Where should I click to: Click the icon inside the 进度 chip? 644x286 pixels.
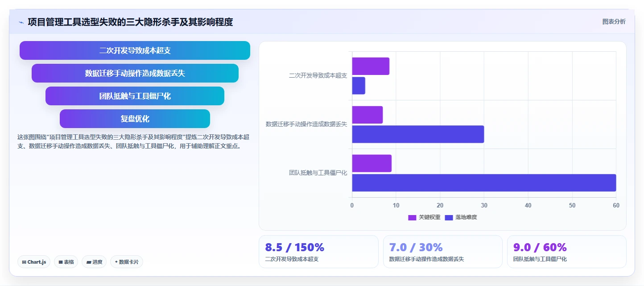(x=88, y=262)
